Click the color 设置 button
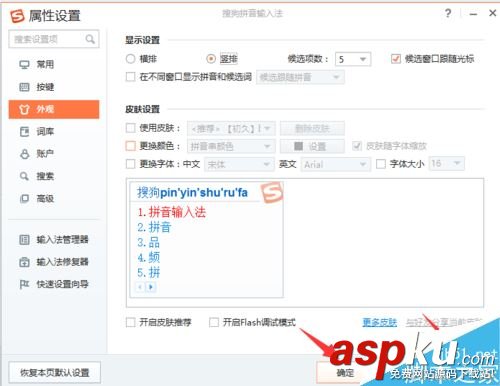The width and height of the screenshot is (500, 386). click(x=312, y=146)
